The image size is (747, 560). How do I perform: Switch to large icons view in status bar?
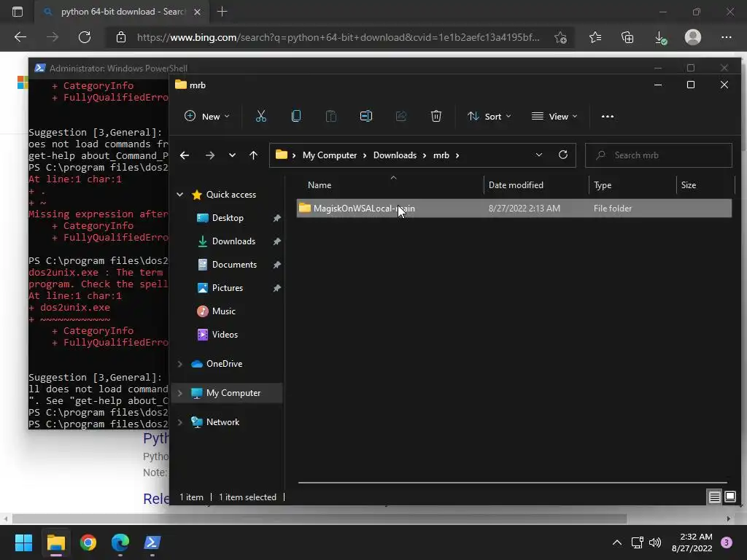(729, 497)
